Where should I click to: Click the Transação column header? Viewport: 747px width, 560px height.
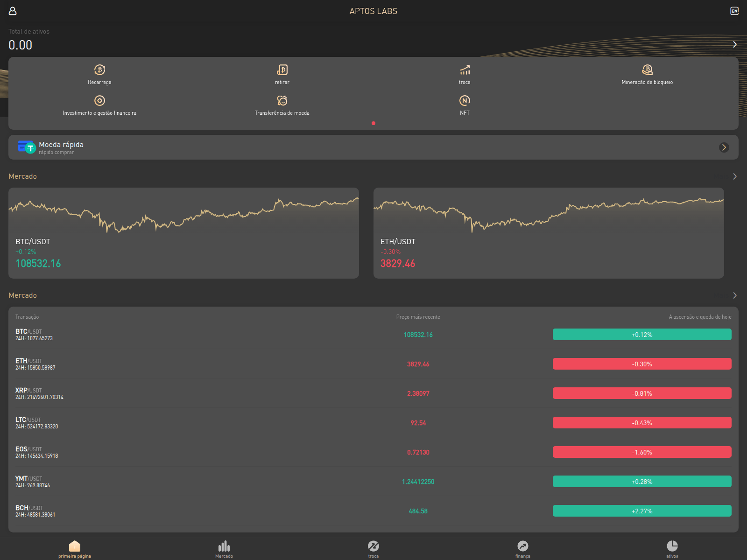[27, 317]
